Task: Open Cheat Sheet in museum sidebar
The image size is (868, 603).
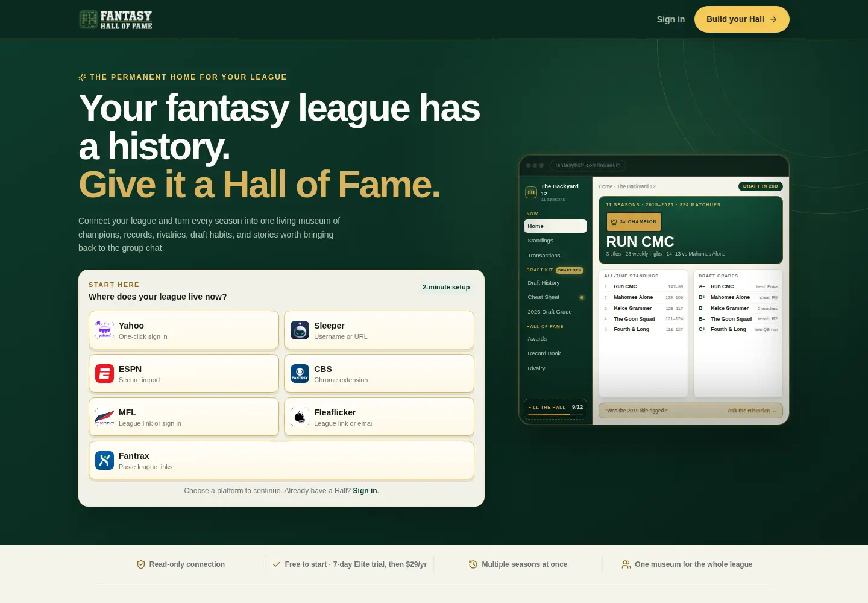Action: 555,297
